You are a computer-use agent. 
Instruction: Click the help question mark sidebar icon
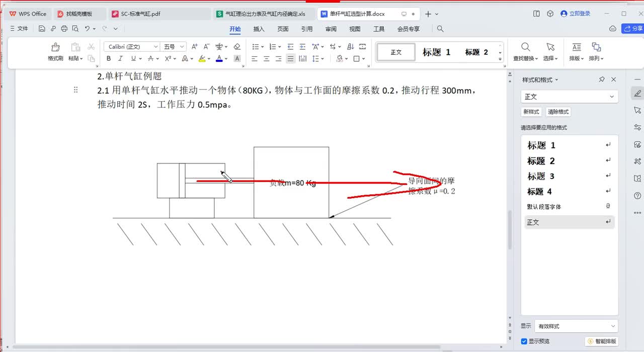point(637,196)
